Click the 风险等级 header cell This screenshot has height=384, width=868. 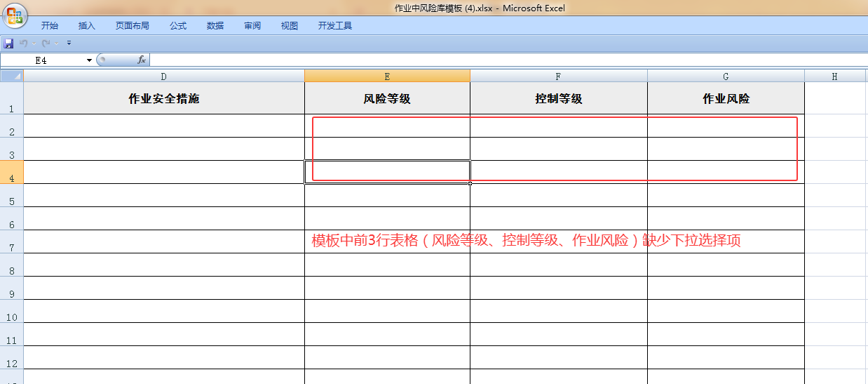[x=387, y=99]
